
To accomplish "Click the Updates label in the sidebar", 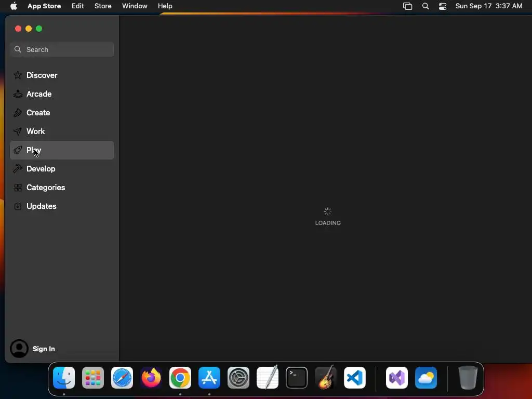I will click(42, 206).
